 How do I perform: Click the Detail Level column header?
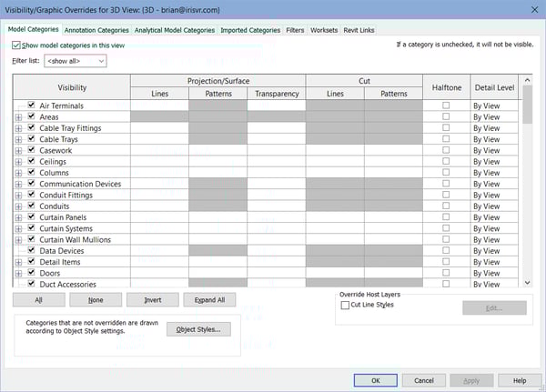494,87
